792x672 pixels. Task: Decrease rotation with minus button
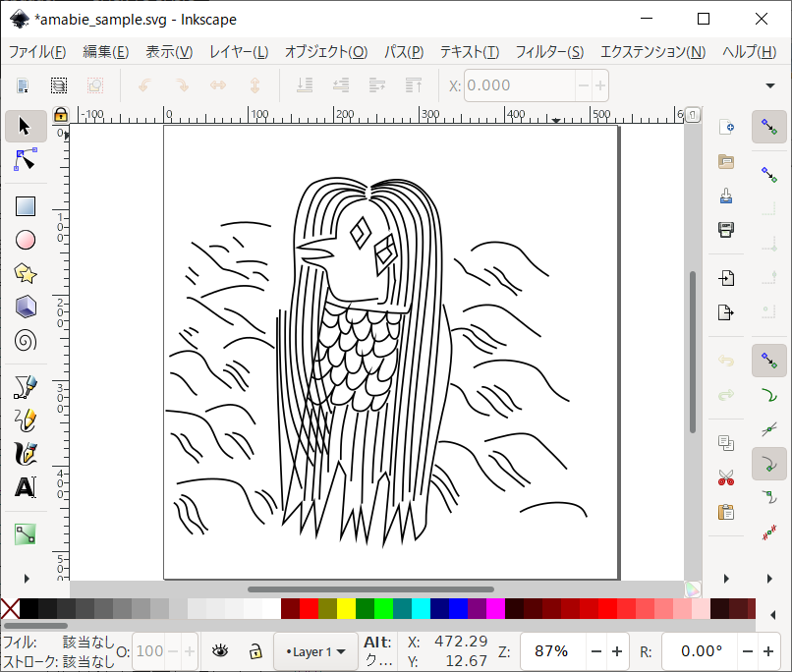tap(748, 651)
